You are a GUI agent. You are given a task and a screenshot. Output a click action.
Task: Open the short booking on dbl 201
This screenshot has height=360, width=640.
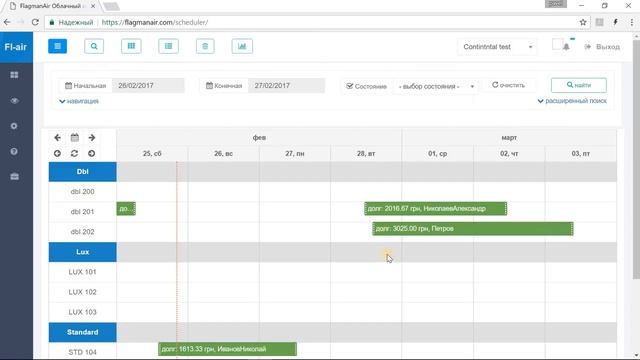tap(126, 209)
